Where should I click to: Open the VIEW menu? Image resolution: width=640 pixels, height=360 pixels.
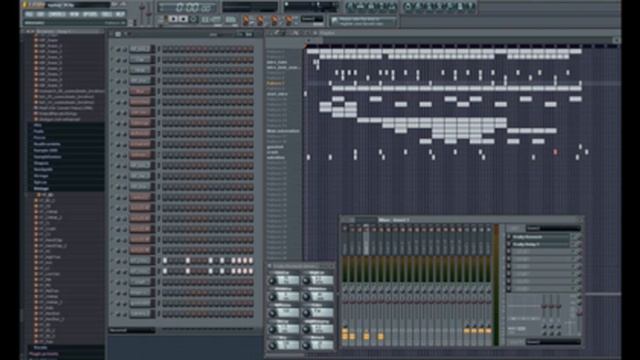[74, 14]
